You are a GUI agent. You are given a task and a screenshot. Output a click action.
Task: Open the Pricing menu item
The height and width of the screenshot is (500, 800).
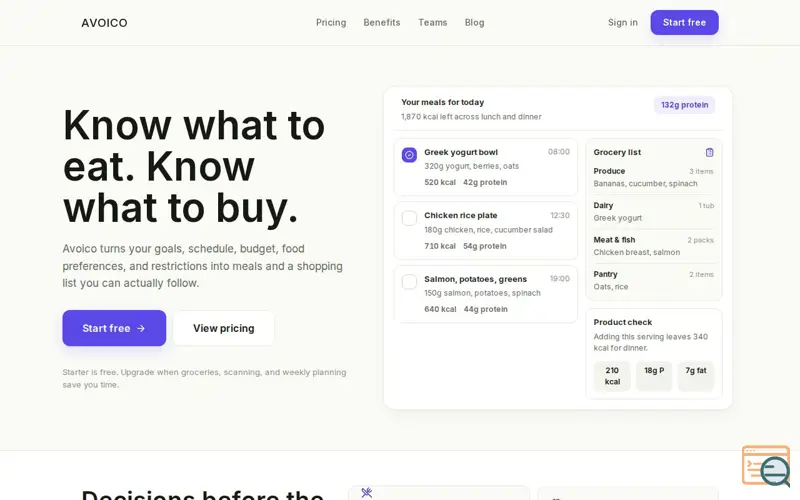pos(331,22)
